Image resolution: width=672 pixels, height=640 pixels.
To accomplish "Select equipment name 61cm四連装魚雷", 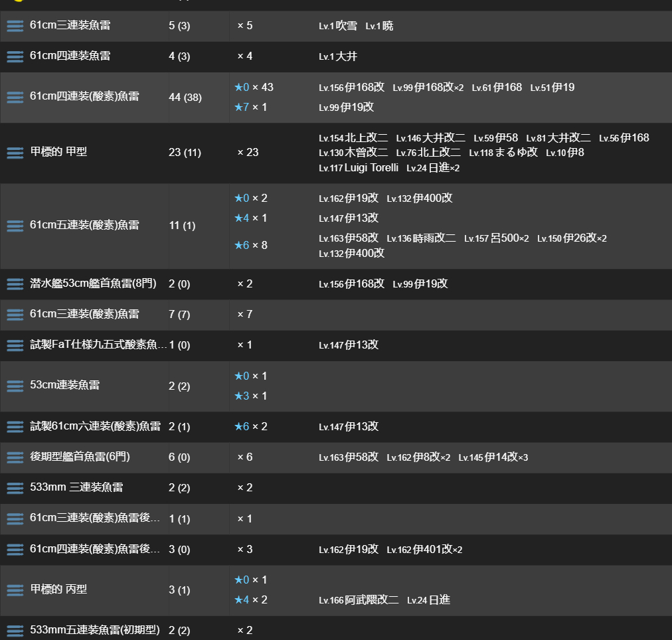I will pyautogui.click(x=70, y=56).
